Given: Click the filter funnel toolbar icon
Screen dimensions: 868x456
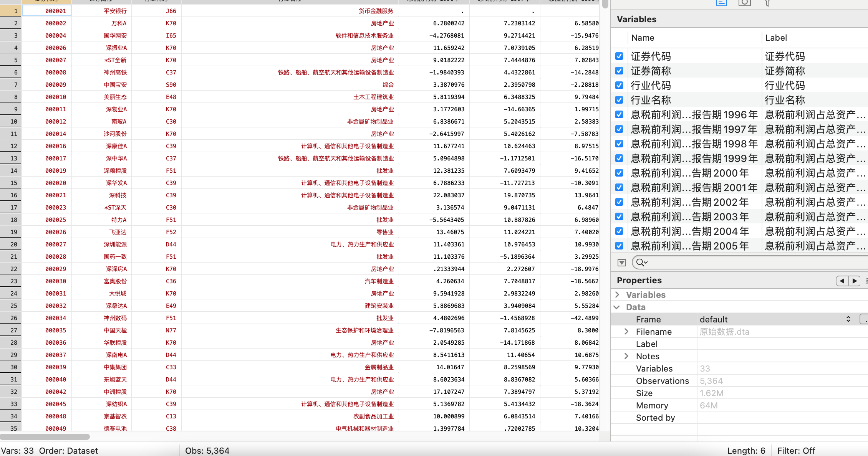Looking at the screenshot, I should 767,3.
